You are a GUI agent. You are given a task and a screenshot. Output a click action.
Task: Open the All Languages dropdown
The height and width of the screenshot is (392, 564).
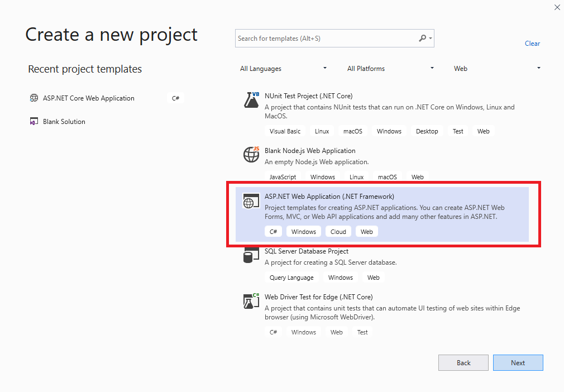(x=283, y=69)
